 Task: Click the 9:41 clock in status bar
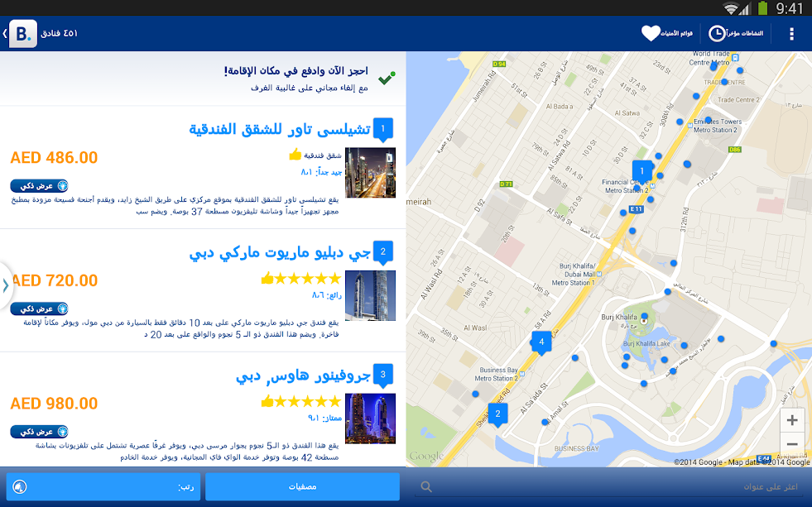pos(789,7)
